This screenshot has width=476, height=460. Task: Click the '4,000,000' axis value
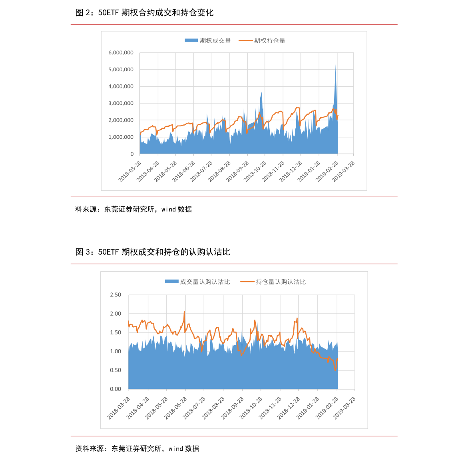(x=121, y=86)
